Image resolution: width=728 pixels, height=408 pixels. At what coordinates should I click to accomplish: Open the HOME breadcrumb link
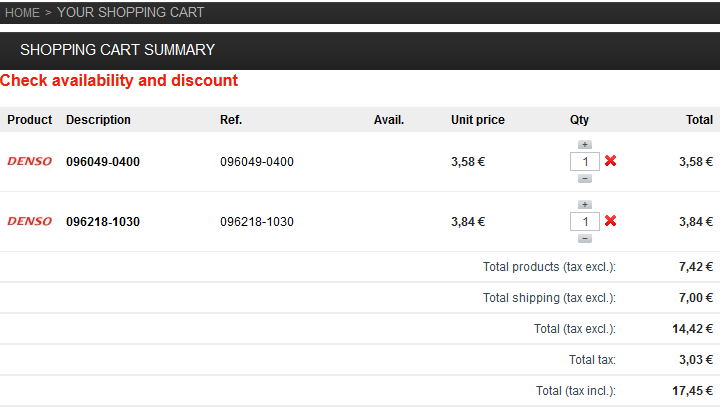tap(22, 13)
